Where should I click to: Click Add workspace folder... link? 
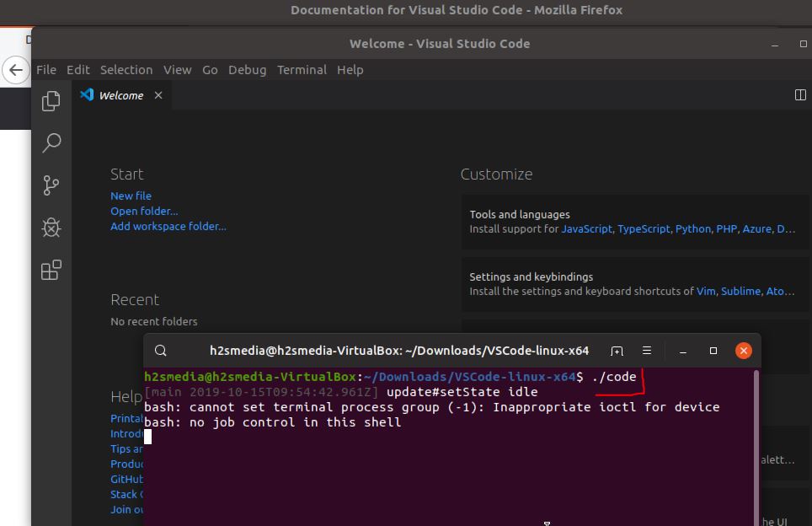pyautogui.click(x=168, y=227)
